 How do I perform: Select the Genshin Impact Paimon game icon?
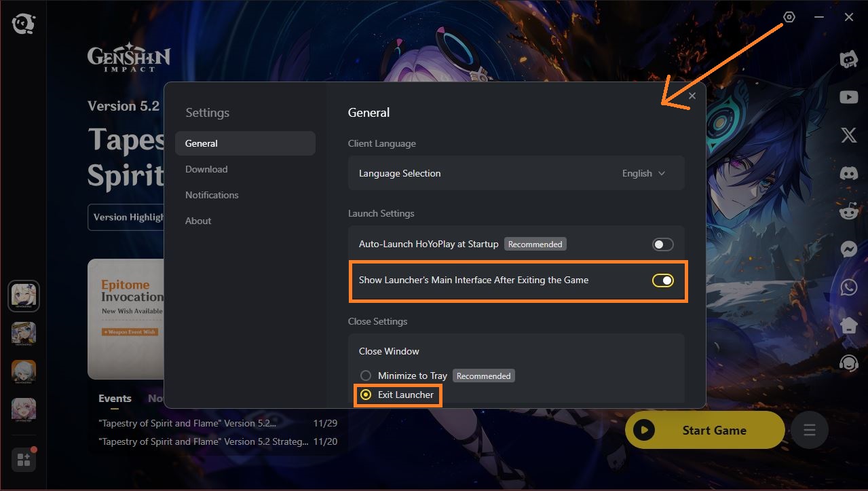click(x=24, y=296)
